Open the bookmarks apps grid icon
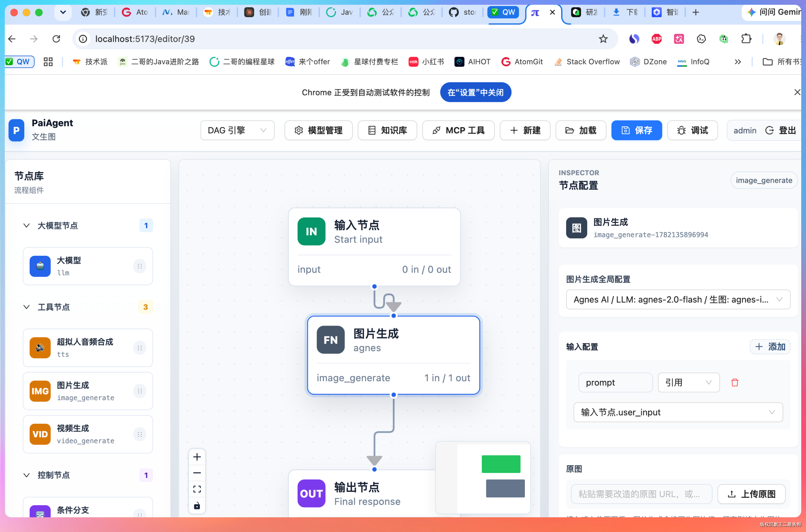Screen dimensions: 806x532 48,62
